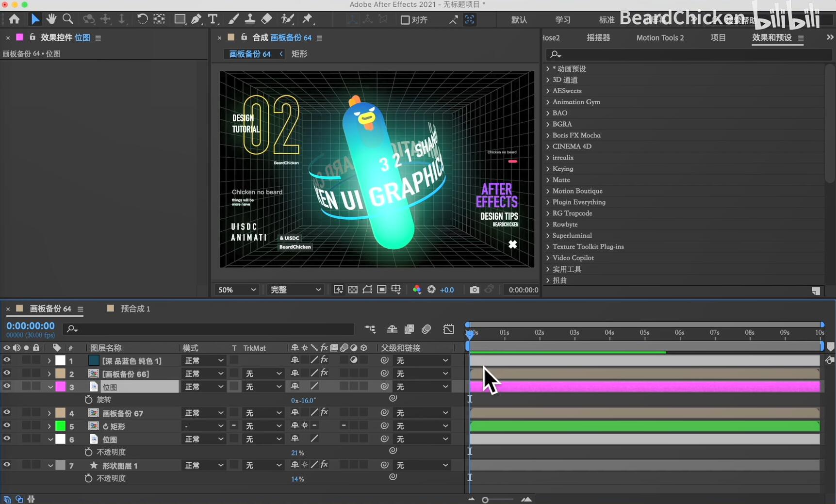Expand the Video Copilot effects category
Image resolution: width=836 pixels, height=504 pixels.
click(548, 258)
